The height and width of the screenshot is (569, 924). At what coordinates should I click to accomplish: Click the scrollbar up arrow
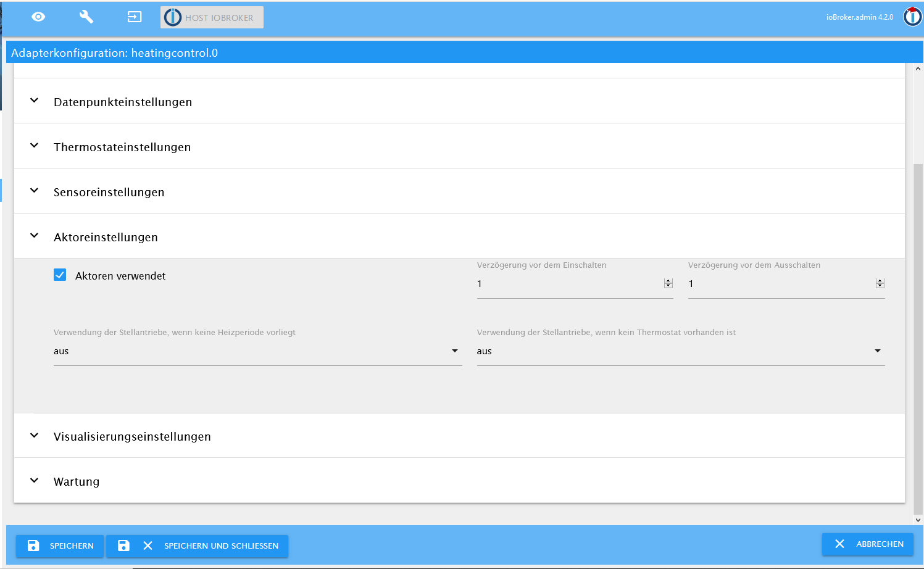[x=918, y=69]
